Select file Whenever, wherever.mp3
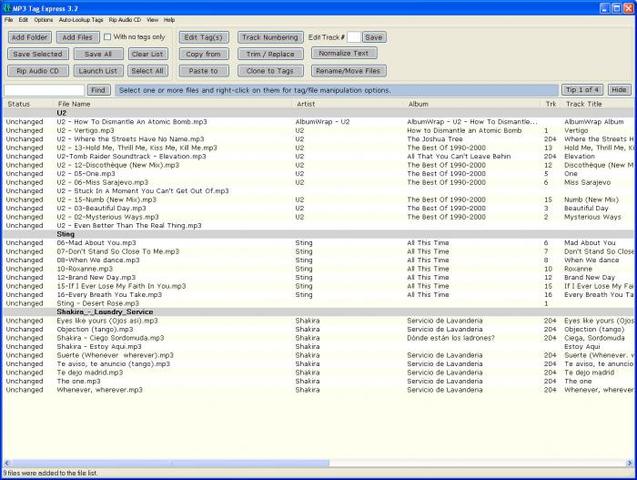This screenshot has height=480, width=637. (x=100, y=390)
